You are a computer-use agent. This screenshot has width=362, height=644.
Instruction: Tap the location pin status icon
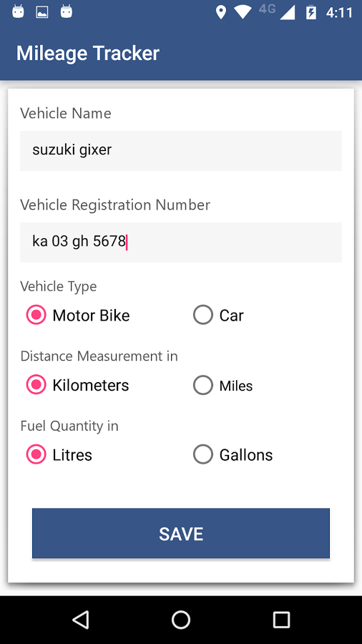click(x=221, y=13)
